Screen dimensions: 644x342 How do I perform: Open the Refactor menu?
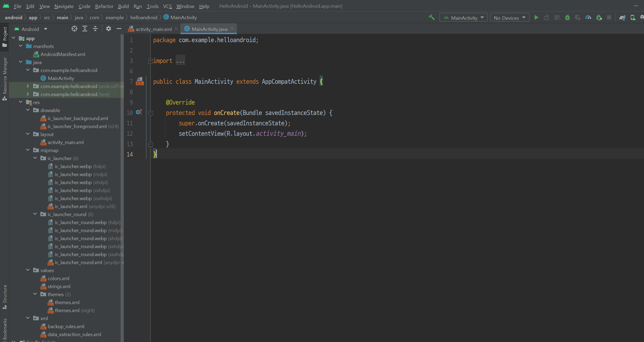point(104,6)
